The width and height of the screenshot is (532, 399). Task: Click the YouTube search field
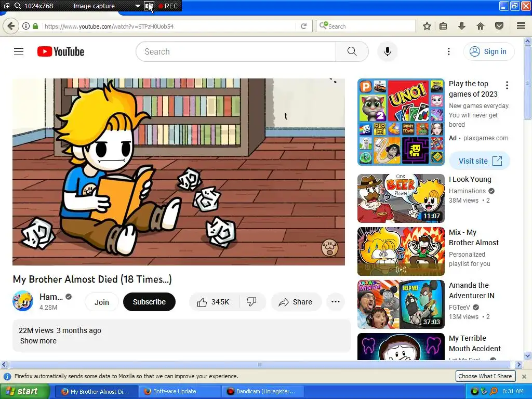pos(236,51)
